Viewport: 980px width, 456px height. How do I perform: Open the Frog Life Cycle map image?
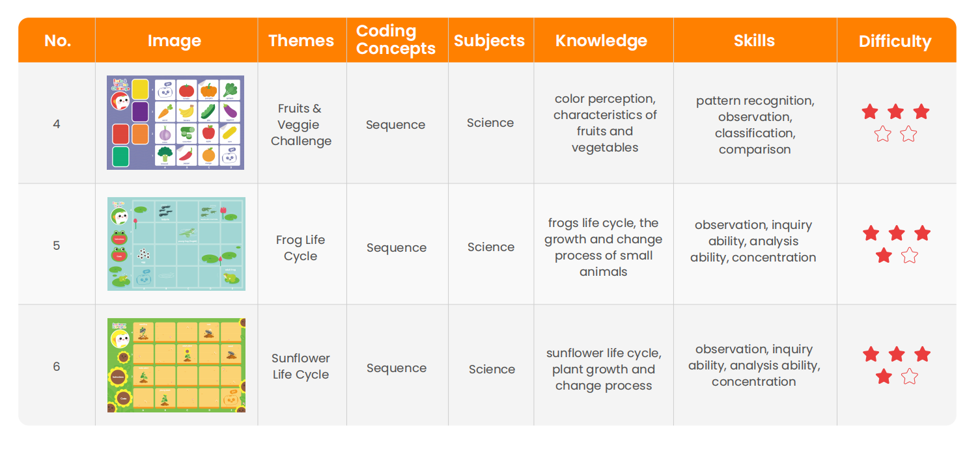click(x=176, y=244)
